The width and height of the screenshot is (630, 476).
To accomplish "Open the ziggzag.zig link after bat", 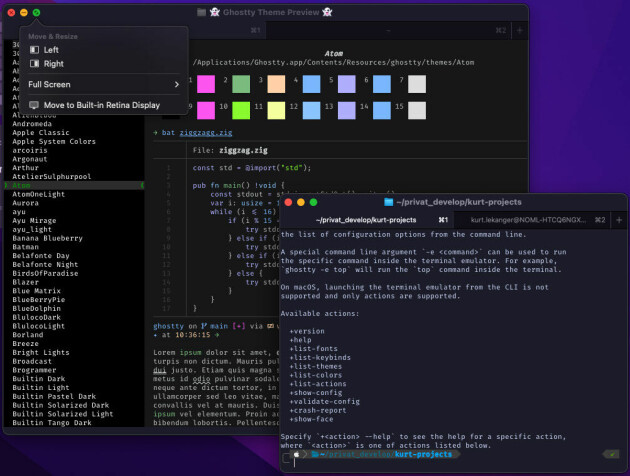I will pos(206,133).
